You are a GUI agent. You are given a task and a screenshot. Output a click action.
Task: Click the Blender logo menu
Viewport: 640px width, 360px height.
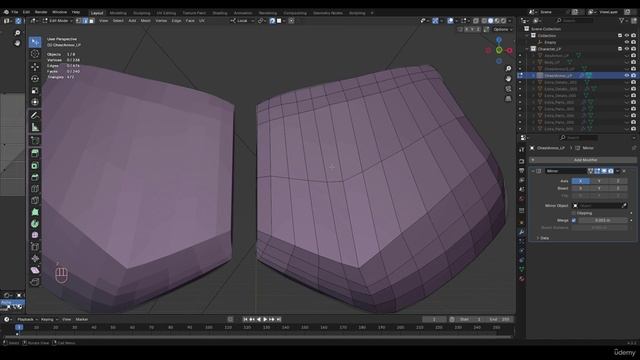pos(6,12)
